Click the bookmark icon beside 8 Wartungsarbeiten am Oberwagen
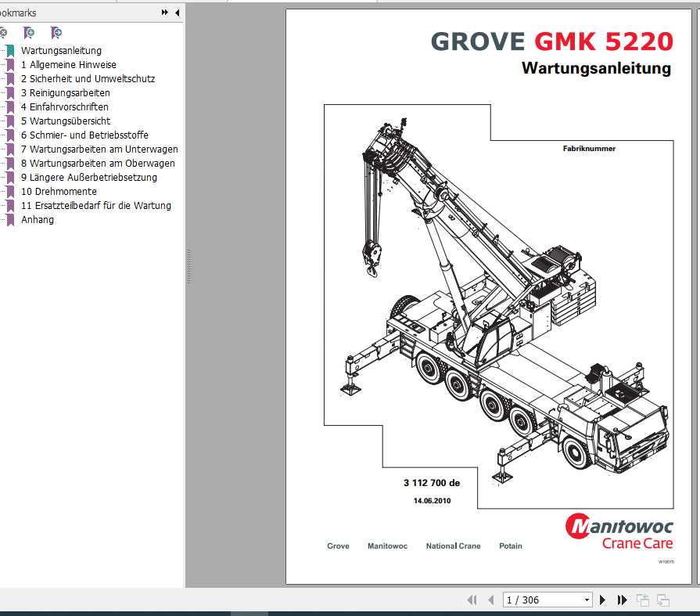The image size is (700, 616). tap(10, 163)
